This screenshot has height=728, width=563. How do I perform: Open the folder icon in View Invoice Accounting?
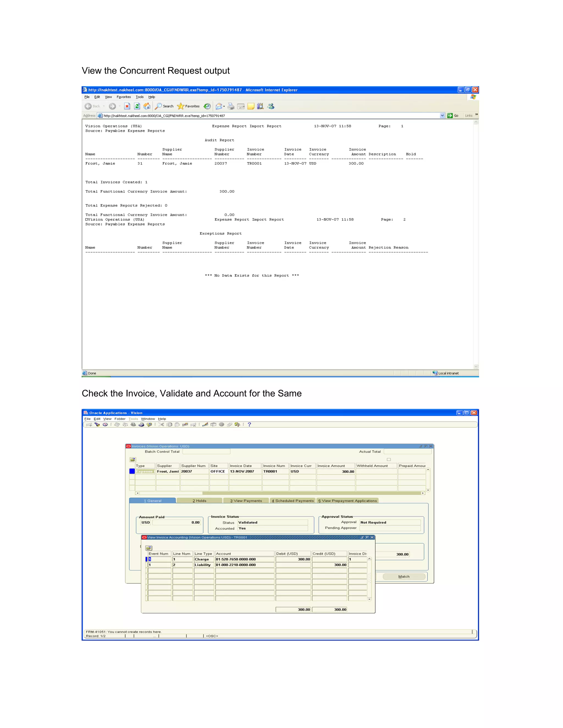pos(149,548)
